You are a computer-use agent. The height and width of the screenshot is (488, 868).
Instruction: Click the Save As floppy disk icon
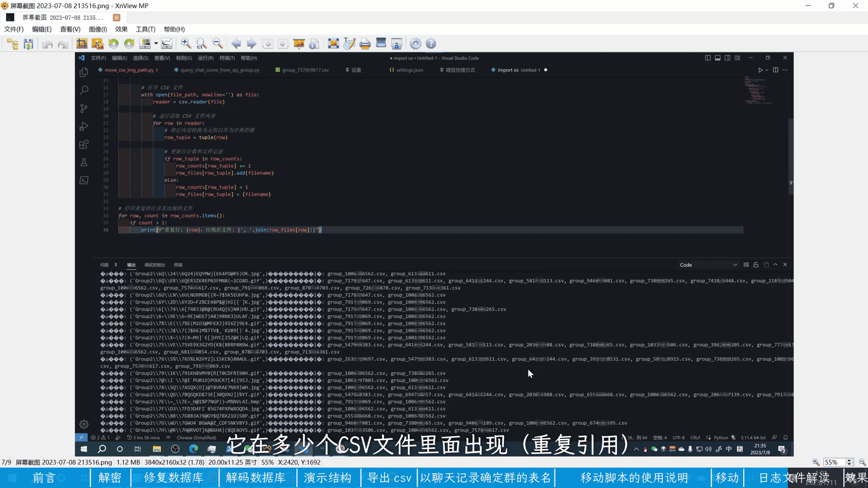coord(28,44)
